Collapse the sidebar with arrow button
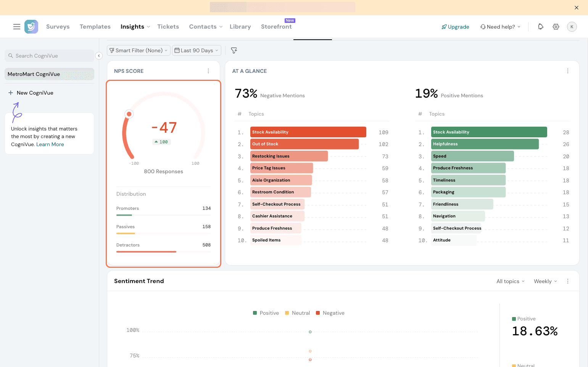 (99, 56)
